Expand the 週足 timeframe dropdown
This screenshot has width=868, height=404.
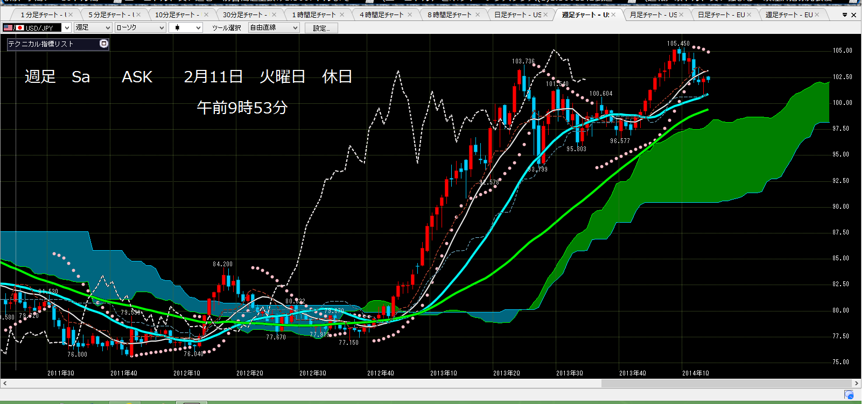93,27
